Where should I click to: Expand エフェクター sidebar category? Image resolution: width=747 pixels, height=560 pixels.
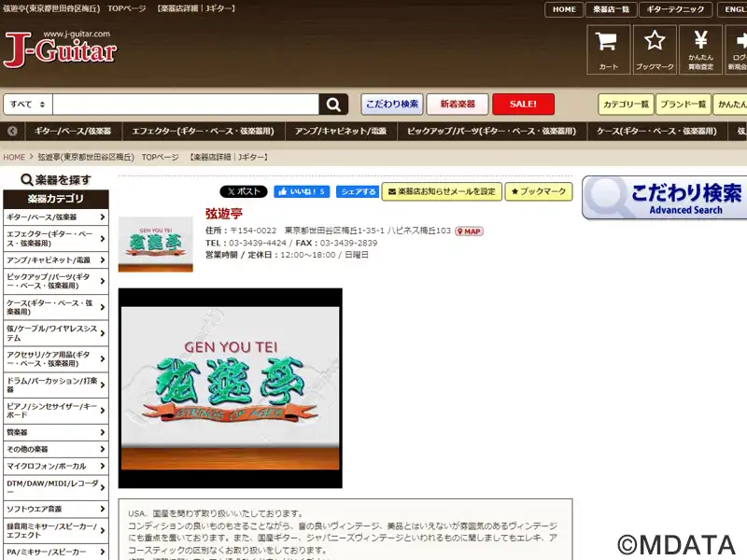tap(56, 239)
